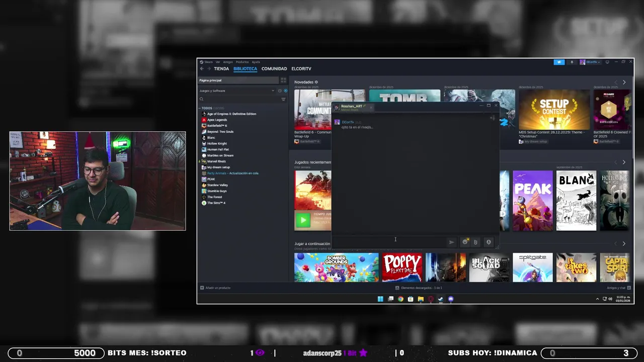This screenshot has width=644, height=362.
Task: Click Añadir un producto button
Action: point(215,288)
